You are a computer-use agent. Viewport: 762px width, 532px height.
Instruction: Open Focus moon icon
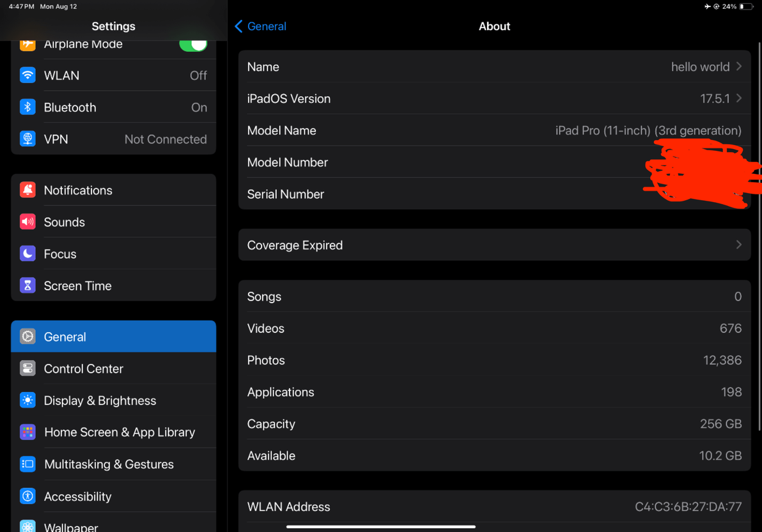click(x=27, y=254)
